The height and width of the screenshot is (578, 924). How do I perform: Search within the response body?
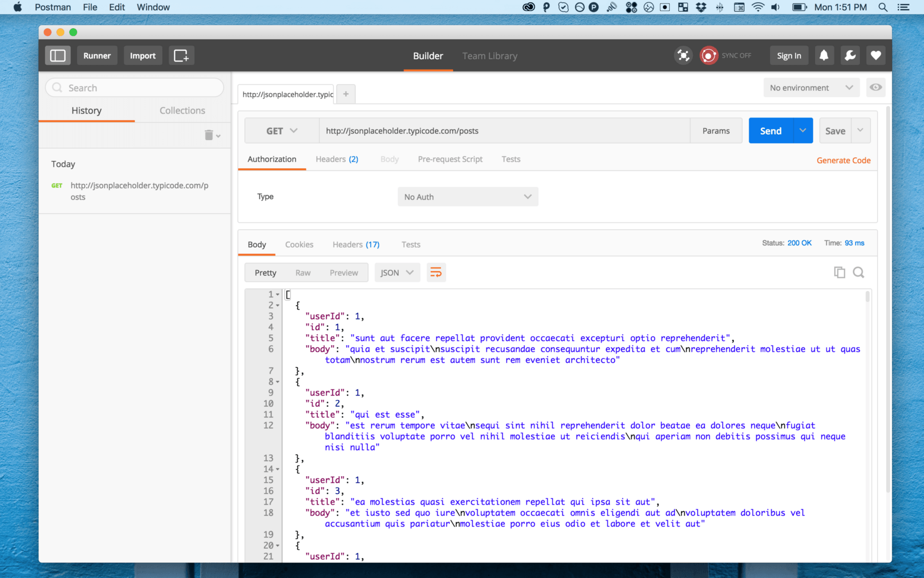(x=858, y=272)
